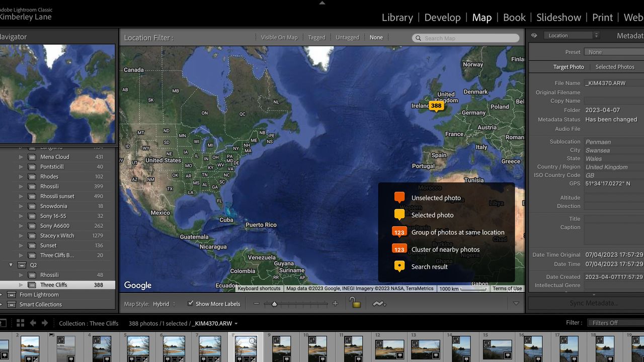
Task: Open the Keyboard shortcuts link on map
Action: pyautogui.click(x=259, y=289)
